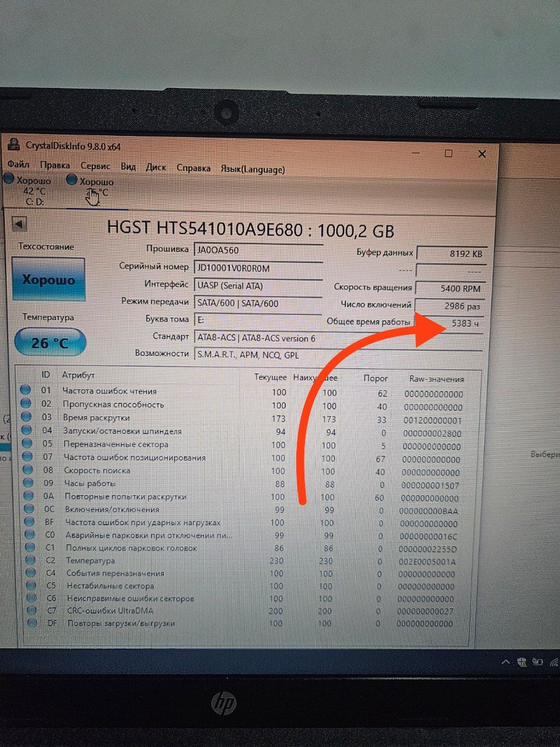Click the status orb beside Включения/отключения
The height and width of the screenshot is (747, 560).
coord(29,509)
